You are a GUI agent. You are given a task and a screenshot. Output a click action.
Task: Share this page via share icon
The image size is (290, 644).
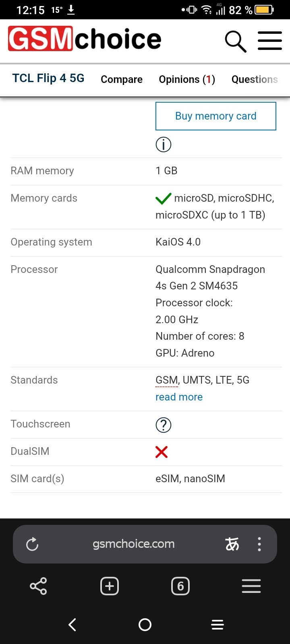click(38, 586)
